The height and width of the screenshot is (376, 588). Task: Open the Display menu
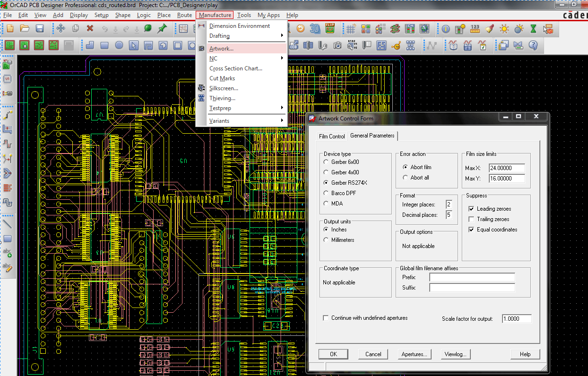79,15
